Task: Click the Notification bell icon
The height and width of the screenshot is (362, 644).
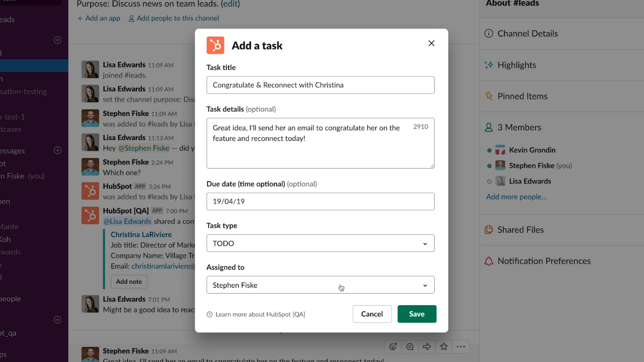Action: (x=489, y=261)
